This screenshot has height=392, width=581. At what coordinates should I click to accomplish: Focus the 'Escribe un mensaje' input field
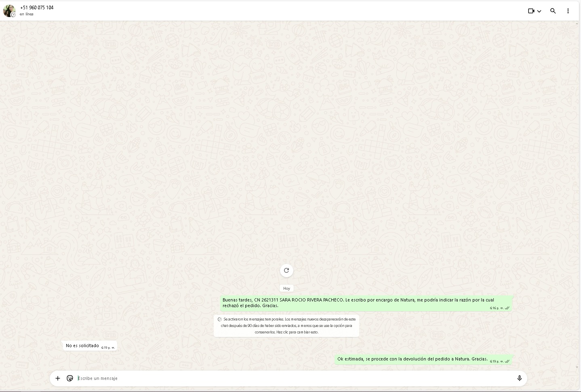(x=283, y=378)
